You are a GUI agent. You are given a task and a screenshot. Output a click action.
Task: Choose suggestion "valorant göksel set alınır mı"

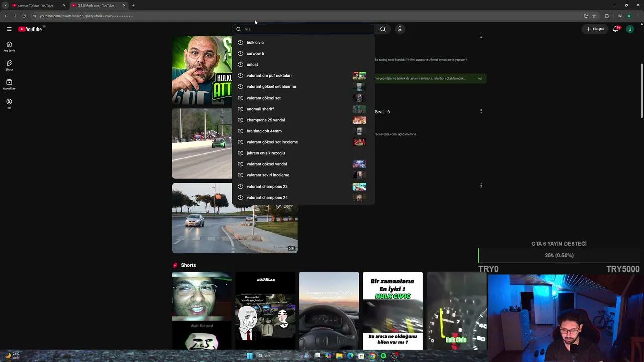303,87
